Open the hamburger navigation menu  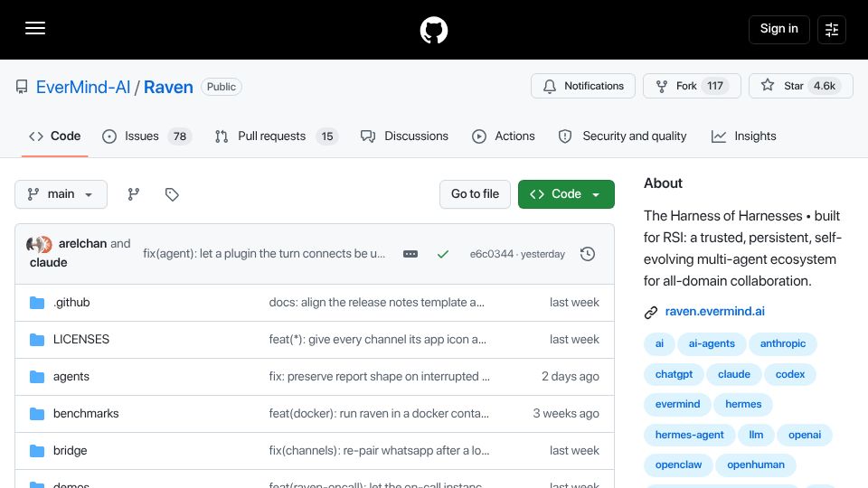35,28
